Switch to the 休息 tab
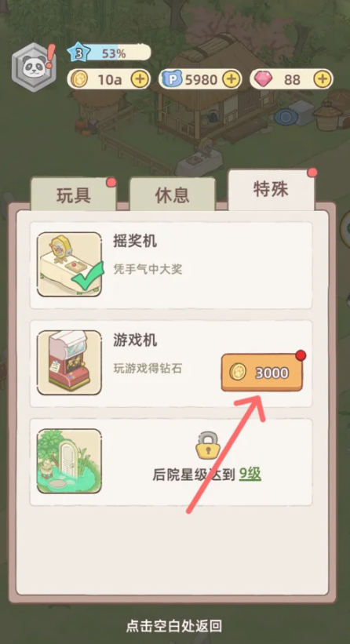The height and width of the screenshot is (644, 350). point(172,196)
